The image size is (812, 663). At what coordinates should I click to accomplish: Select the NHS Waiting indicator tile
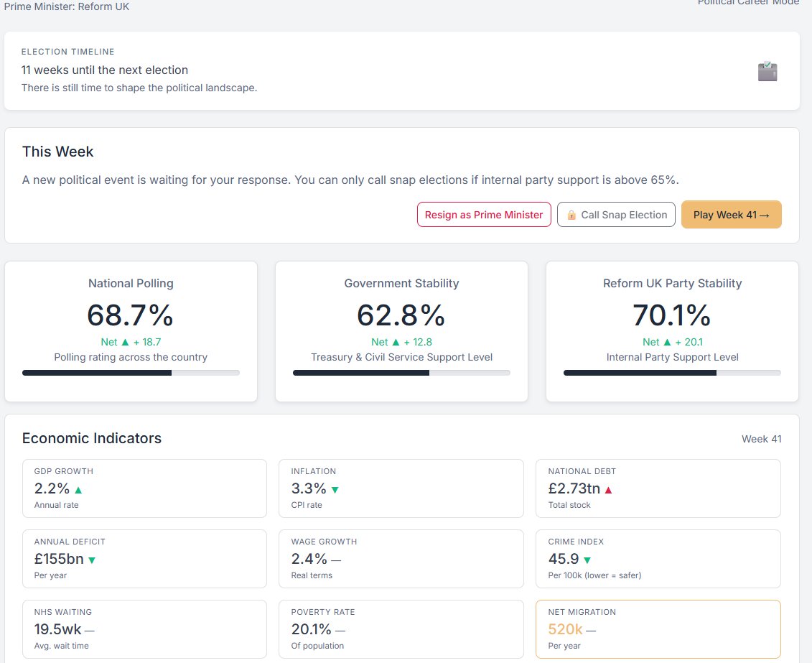pyautogui.click(x=144, y=629)
